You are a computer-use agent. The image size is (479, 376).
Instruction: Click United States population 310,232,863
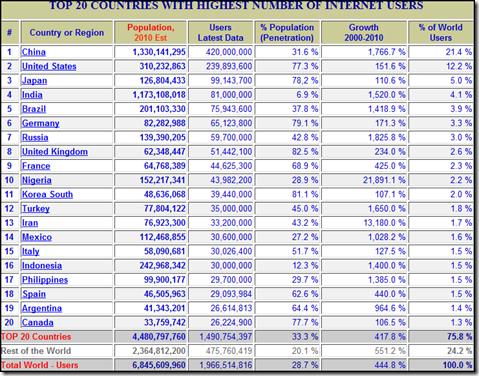click(x=162, y=66)
